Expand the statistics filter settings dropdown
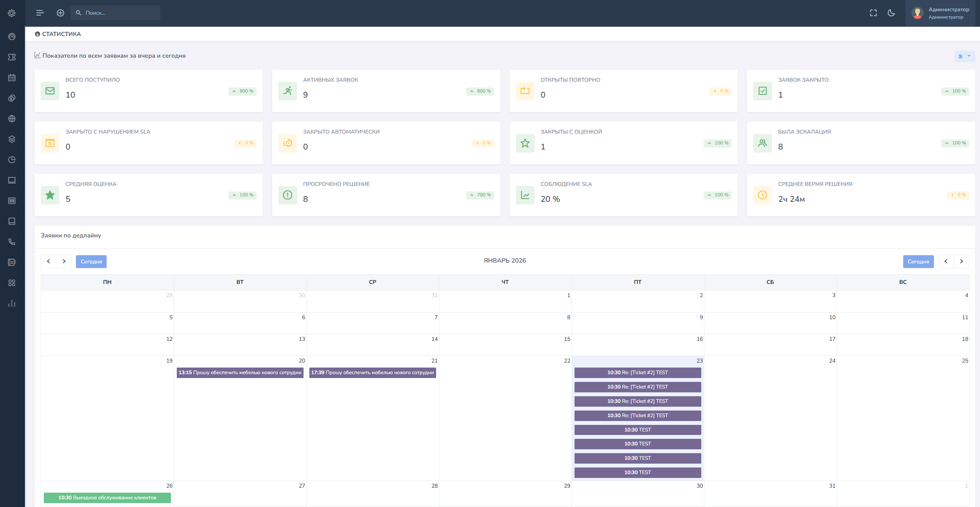 pyautogui.click(x=964, y=56)
